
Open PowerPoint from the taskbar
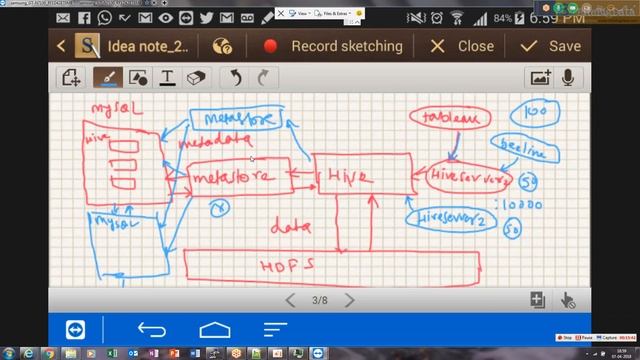(174, 353)
